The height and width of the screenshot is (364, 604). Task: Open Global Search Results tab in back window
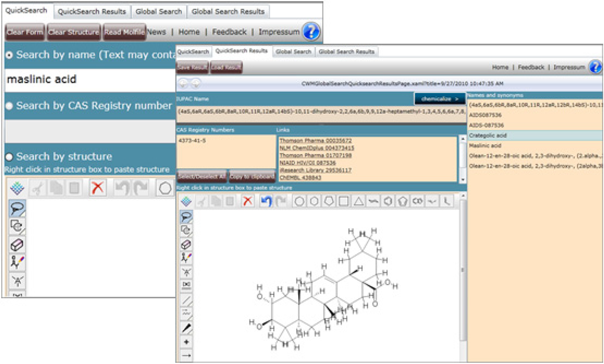(228, 11)
